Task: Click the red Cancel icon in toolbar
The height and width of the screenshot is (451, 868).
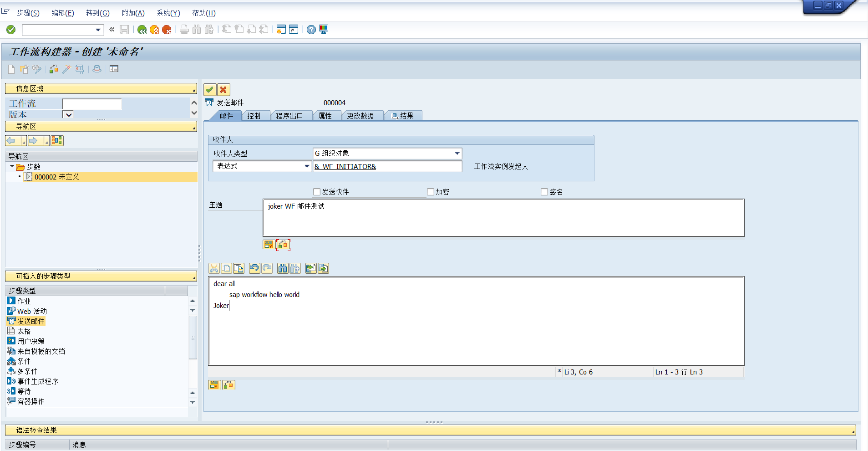Action: pos(167,30)
